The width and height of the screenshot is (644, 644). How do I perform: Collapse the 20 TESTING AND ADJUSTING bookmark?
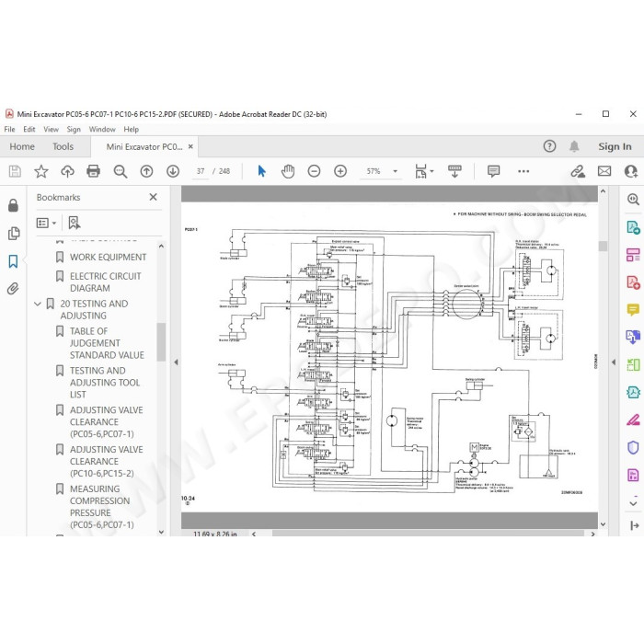coord(38,304)
